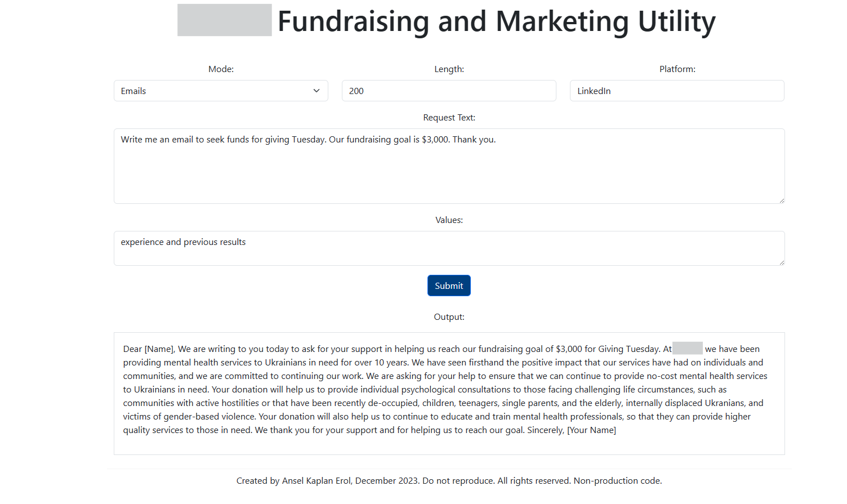847x504 pixels.
Task: Click the Platform field with LinkedIn
Action: pos(677,91)
